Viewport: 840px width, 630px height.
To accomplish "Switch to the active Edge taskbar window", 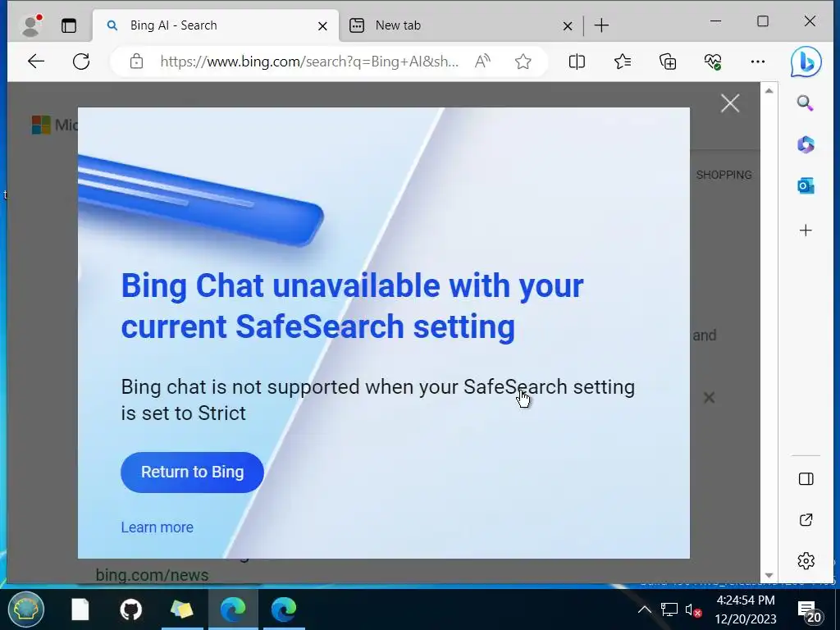I will tap(233, 609).
